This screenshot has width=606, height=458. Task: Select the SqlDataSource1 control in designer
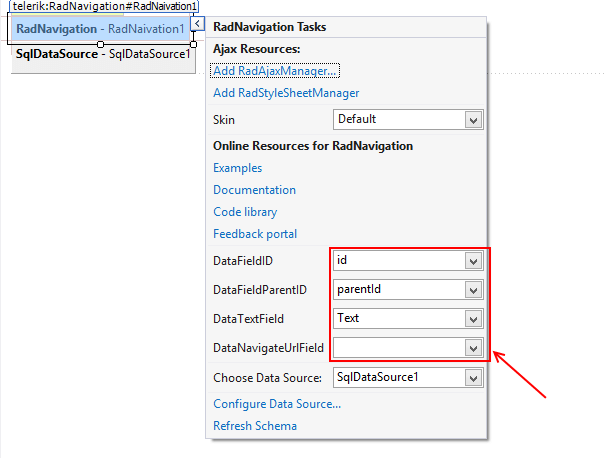click(x=103, y=54)
